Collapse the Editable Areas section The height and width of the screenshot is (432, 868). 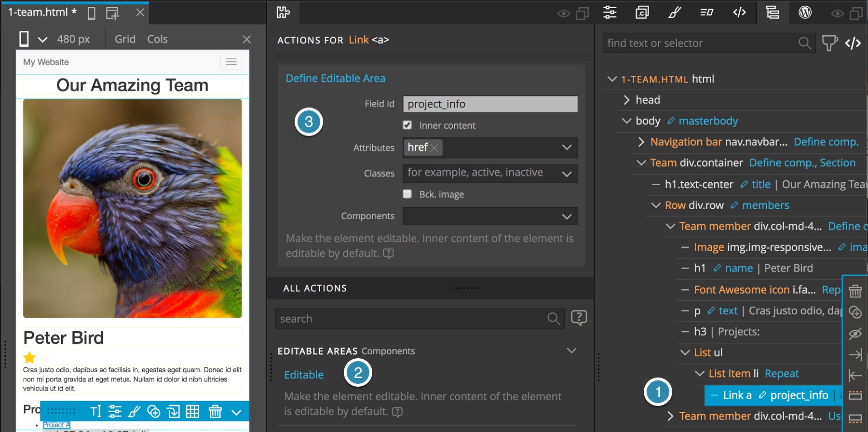pos(571,351)
